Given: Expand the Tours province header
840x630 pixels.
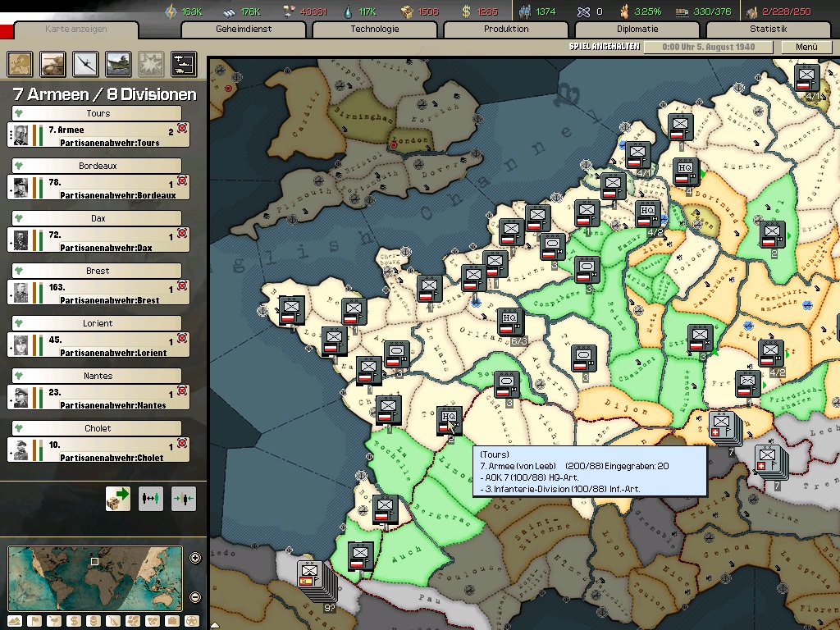Looking at the screenshot, I should [x=98, y=113].
